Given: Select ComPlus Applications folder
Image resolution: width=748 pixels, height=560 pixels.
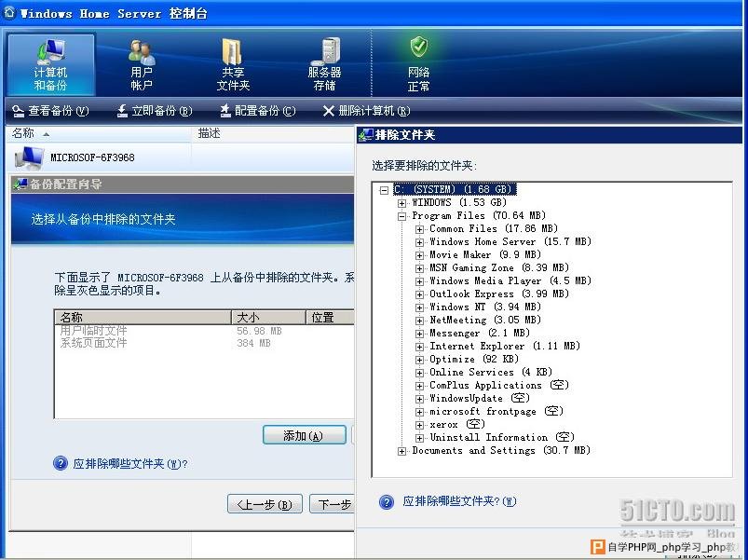Looking at the screenshot, I should [x=499, y=385].
